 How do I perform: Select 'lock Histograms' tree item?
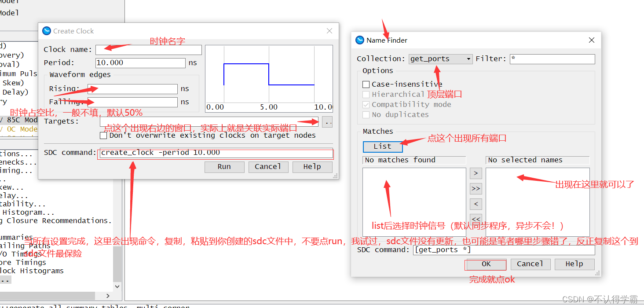(32, 271)
